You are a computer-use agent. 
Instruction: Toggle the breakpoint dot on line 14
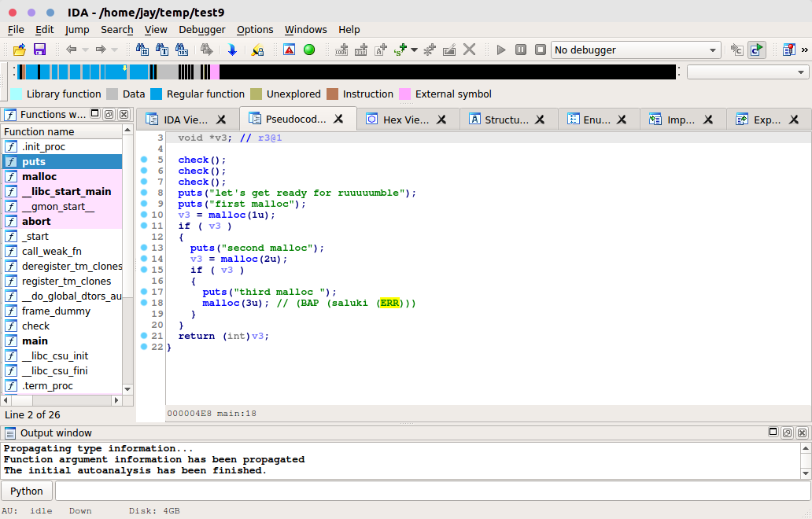[x=144, y=258]
